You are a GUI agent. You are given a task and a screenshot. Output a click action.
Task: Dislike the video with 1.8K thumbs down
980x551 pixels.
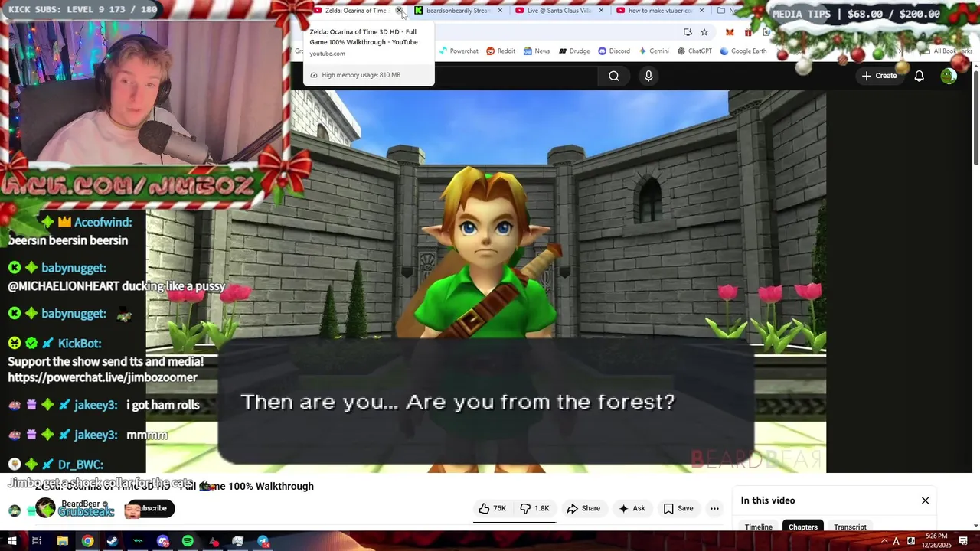coord(534,508)
